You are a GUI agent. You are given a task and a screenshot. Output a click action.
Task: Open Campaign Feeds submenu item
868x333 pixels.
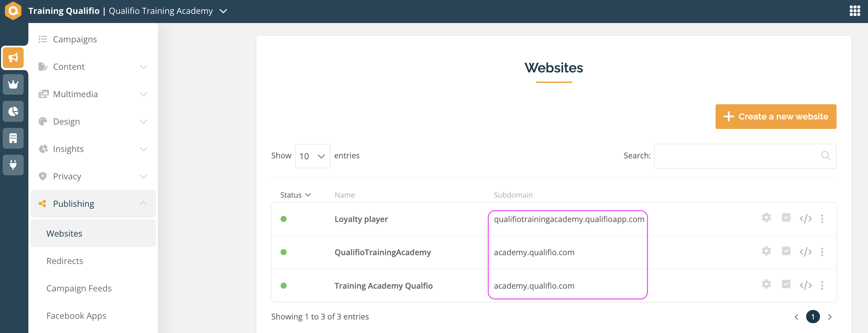79,288
